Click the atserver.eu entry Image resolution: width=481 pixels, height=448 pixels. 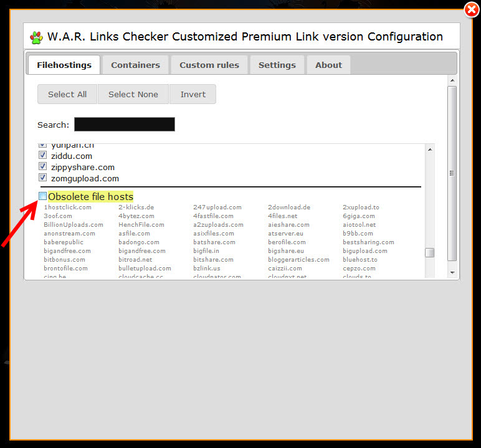(x=285, y=234)
